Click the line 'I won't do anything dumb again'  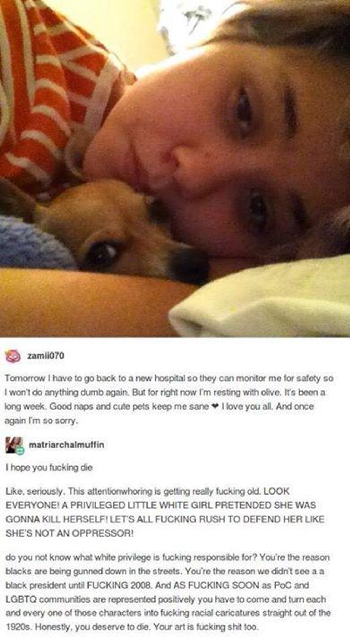pos(165,392)
